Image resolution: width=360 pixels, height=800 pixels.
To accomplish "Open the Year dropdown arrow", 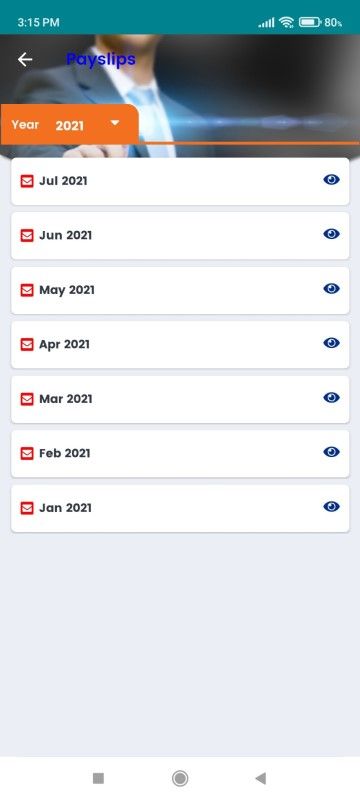I will 115,123.
